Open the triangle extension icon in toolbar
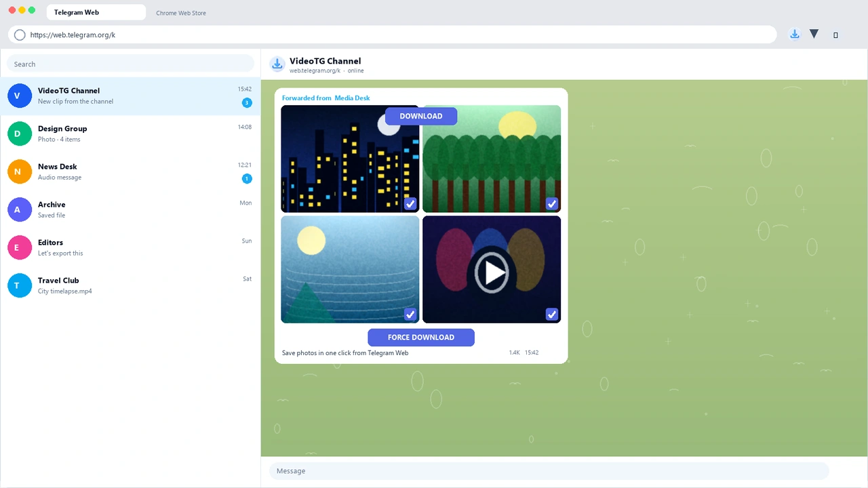The width and height of the screenshot is (868, 488). (x=814, y=34)
